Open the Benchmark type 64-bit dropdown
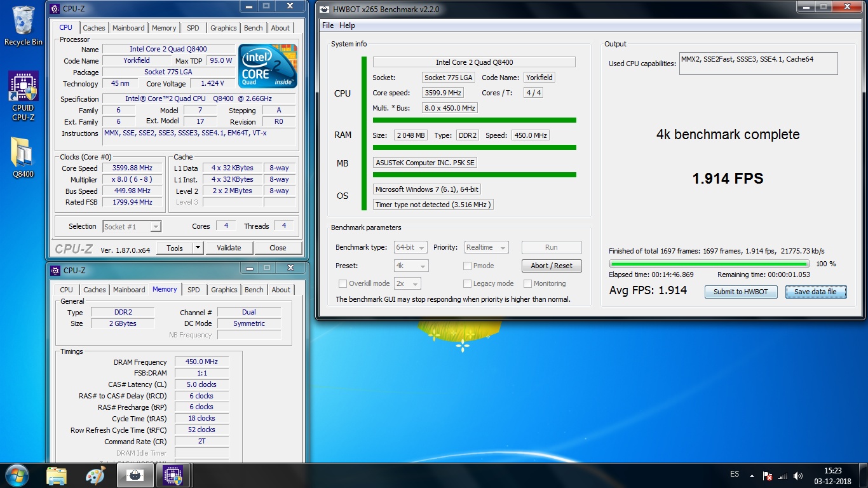The width and height of the screenshot is (868, 488). 410,247
